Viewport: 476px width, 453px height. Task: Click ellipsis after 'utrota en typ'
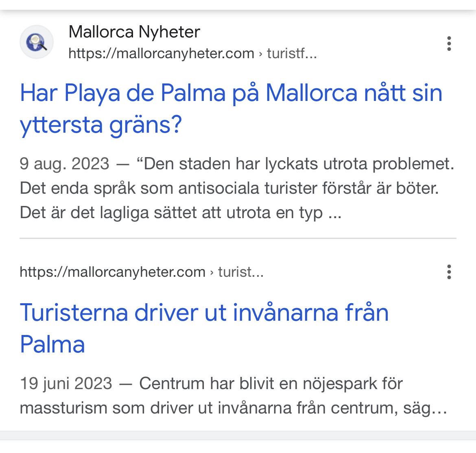pyautogui.click(x=335, y=213)
